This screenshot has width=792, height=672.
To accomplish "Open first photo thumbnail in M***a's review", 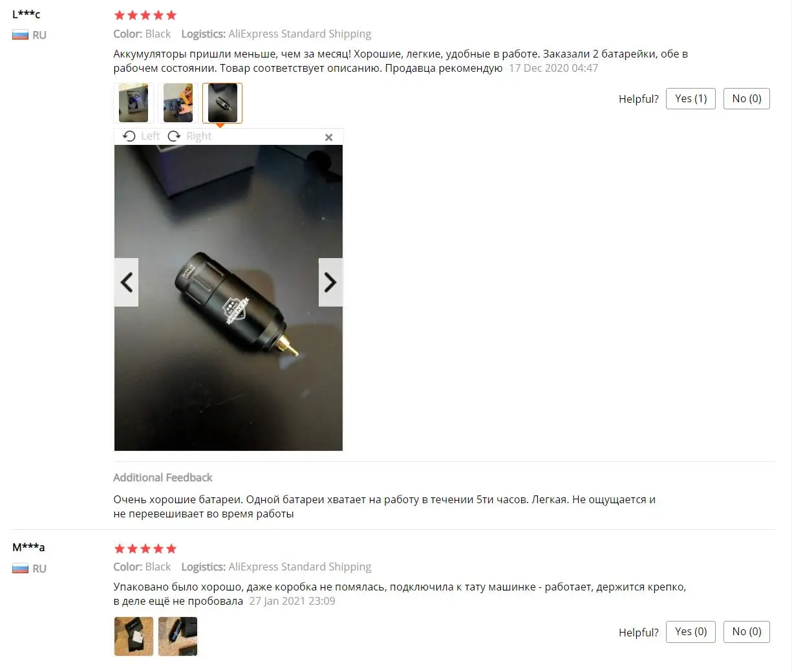I will click(134, 636).
